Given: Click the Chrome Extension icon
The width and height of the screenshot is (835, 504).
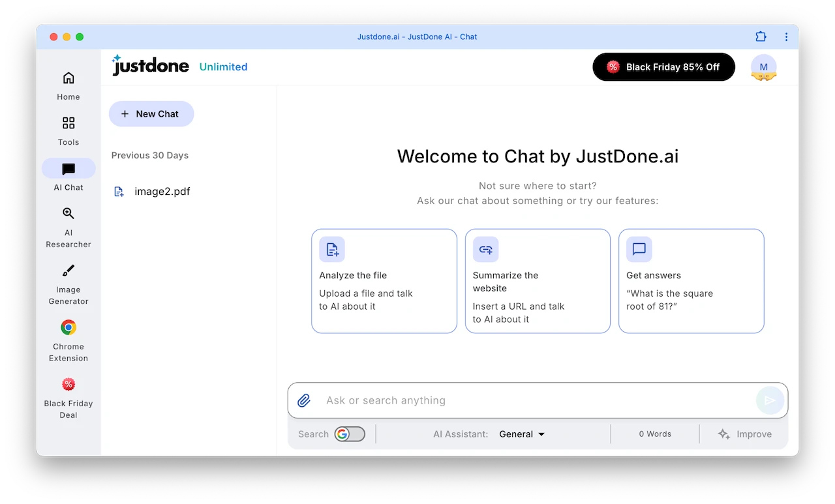Looking at the screenshot, I should [68, 327].
